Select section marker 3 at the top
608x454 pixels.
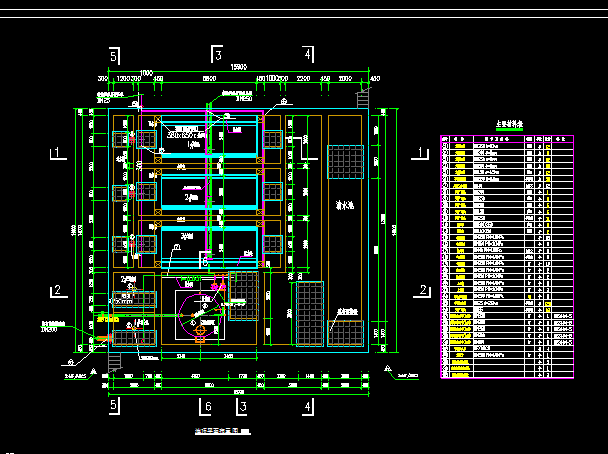tap(217, 54)
